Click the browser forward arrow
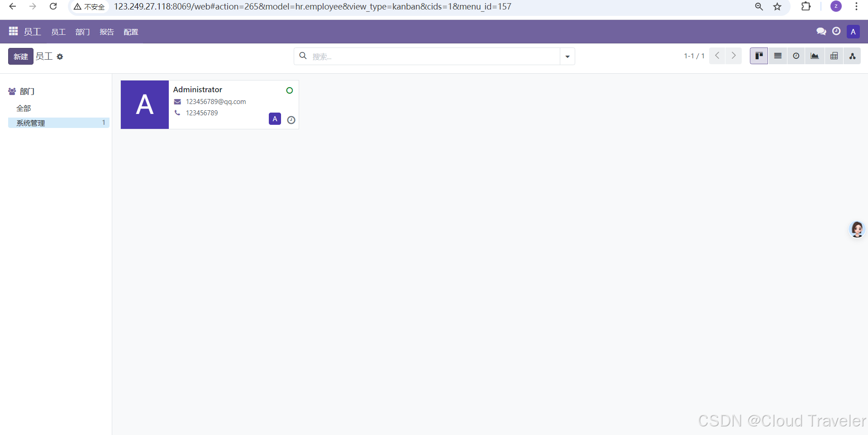Image resolution: width=868 pixels, height=435 pixels. (x=33, y=6)
